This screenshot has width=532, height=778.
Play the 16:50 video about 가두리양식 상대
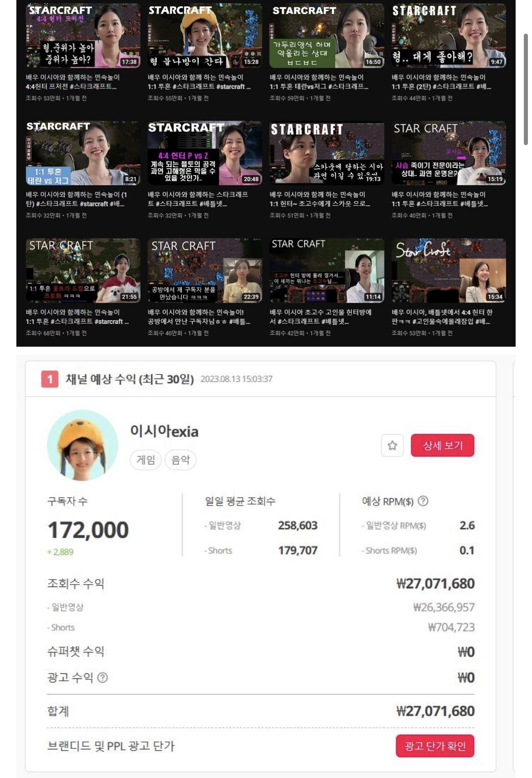click(326, 35)
